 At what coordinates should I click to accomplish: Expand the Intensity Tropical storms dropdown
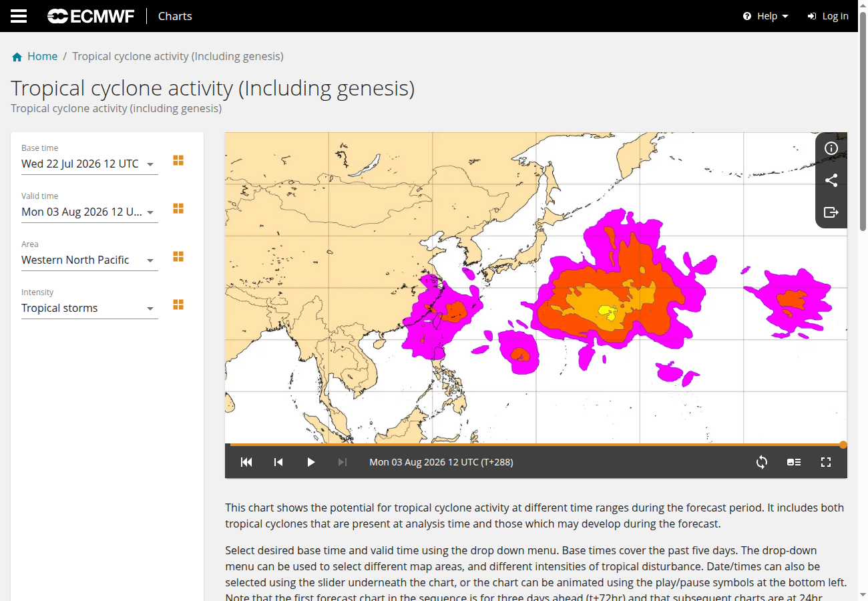click(x=89, y=308)
